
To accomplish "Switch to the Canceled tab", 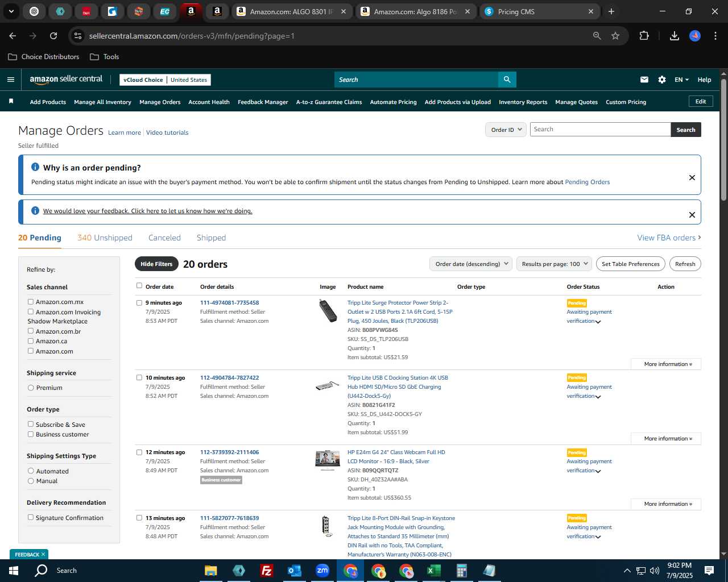I will [164, 238].
